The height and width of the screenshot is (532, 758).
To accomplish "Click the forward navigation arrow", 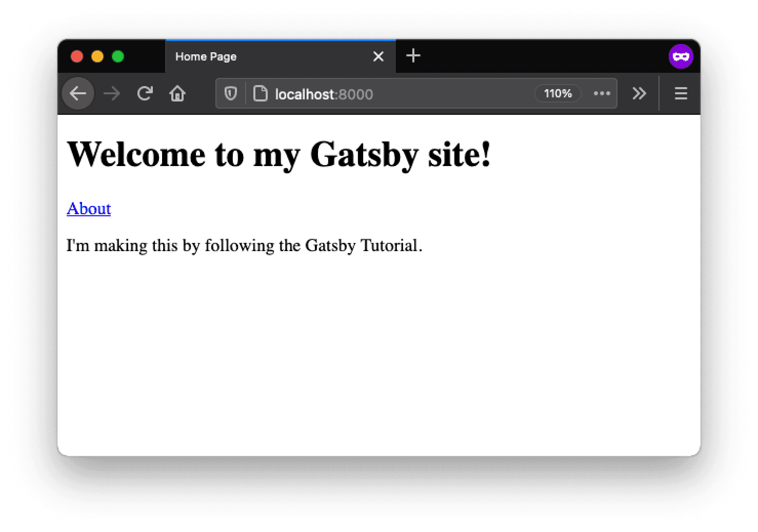I will pos(111,94).
